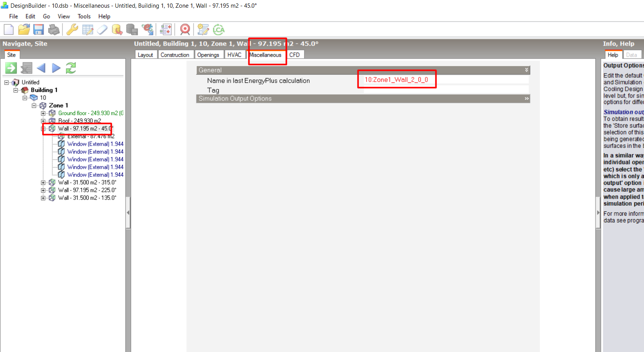Open model options with the wrench icon
The image size is (644, 352).
pyautogui.click(x=72, y=30)
